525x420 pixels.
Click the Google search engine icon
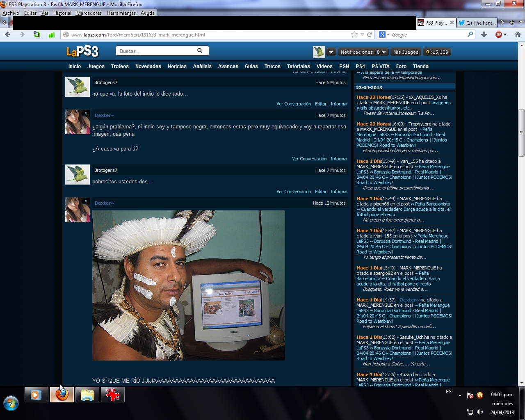point(382,35)
